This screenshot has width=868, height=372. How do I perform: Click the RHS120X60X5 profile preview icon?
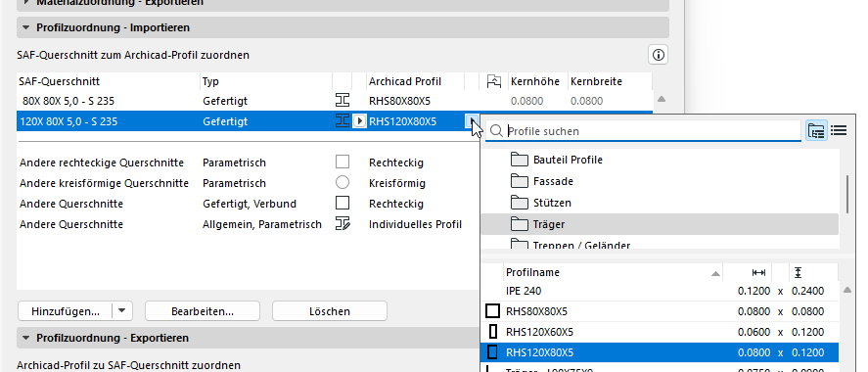[x=492, y=332]
